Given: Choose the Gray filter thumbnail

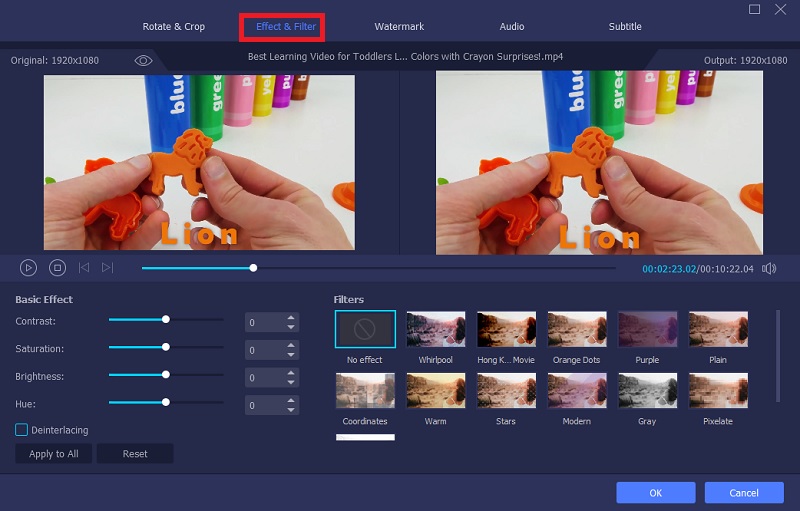Looking at the screenshot, I should 647,391.
